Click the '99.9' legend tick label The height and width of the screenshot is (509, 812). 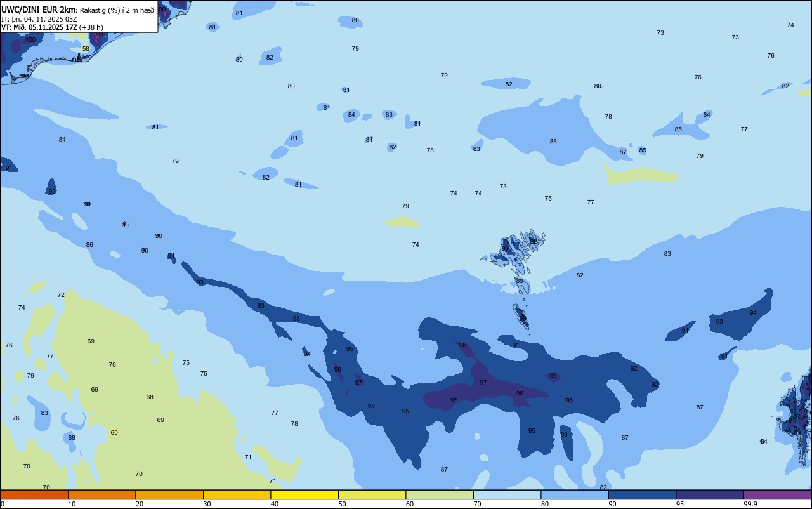coord(750,504)
